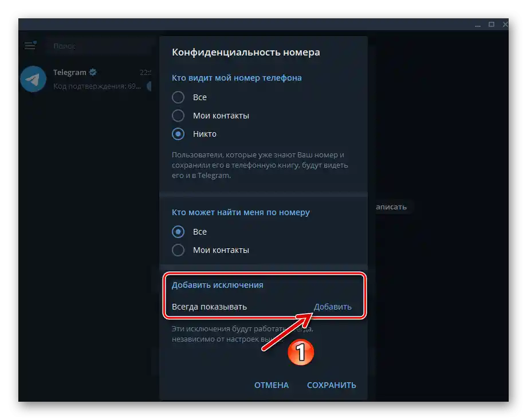The height and width of the screenshot is (420, 527).
Task: Open the Telegram chat with the confirmation code
Action: (x=92, y=79)
